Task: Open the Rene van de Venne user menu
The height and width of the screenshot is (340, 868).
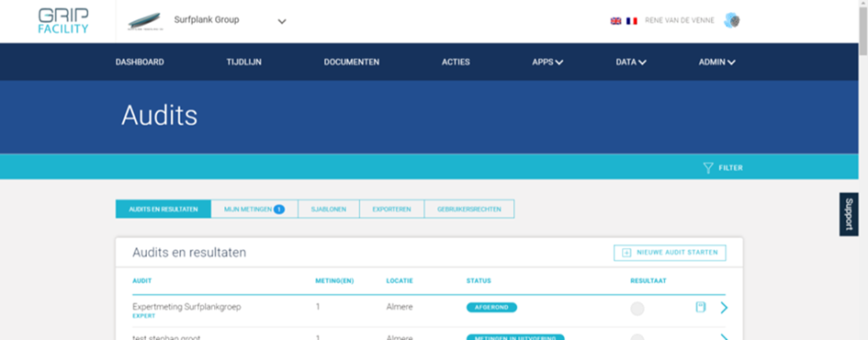Action: [679, 20]
